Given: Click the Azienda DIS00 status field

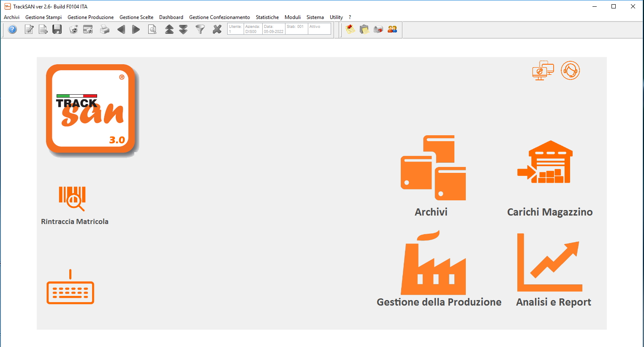Looking at the screenshot, I should (x=253, y=29).
